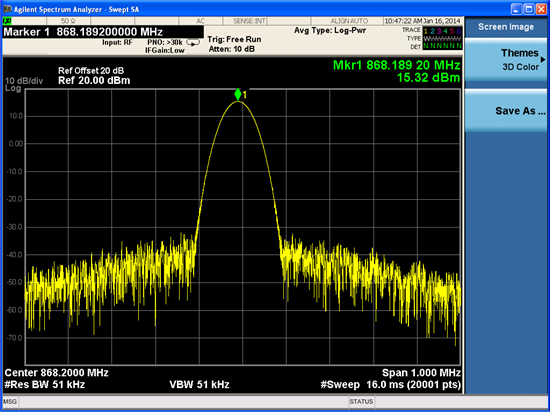The image size is (550, 412).
Task: Select the trace 6 indicator in the TRACE row
Action: [458, 31]
